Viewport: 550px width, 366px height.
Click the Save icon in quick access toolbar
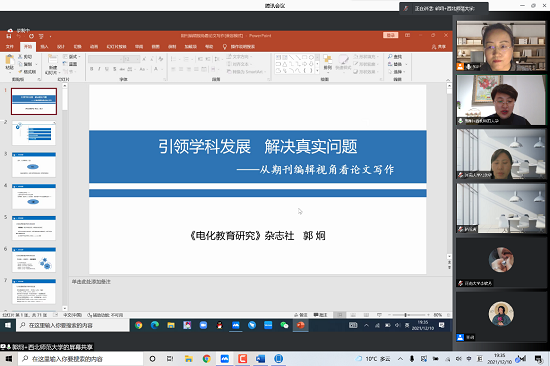click(x=9, y=36)
